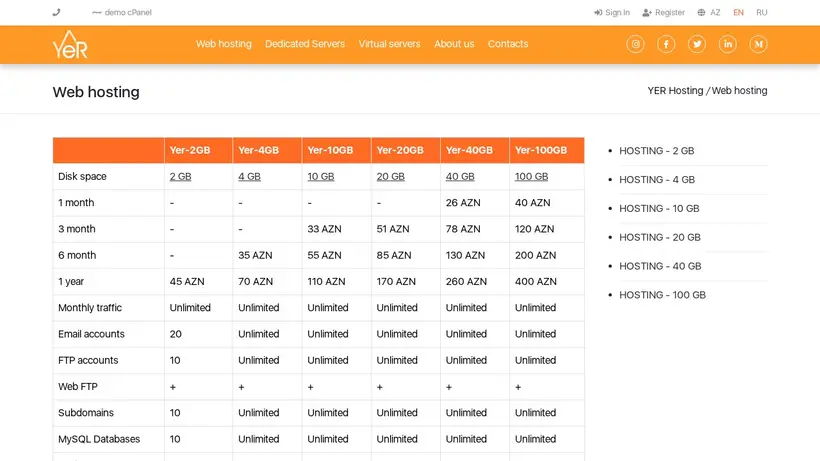Click the phone icon in top bar
The width and height of the screenshot is (820, 461).
tap(56, 12)
